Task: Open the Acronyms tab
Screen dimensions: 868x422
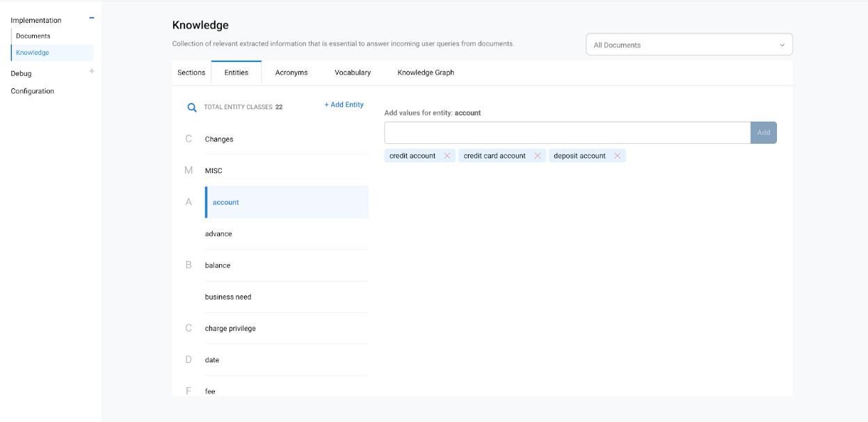Action: coord(291,72)
